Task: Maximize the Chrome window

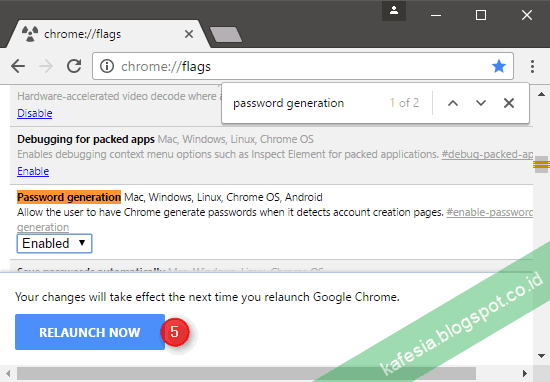Action: click(x=481, y=15)
